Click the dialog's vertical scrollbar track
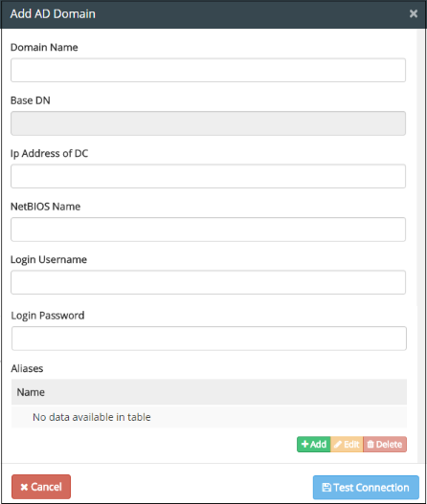Screen dimensions: 427x504 (x=421, y=246)
